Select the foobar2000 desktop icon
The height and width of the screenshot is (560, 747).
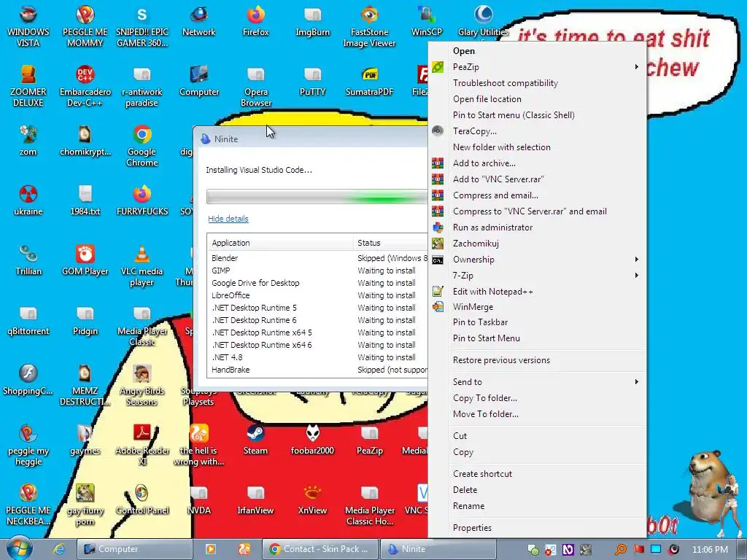[312, 439]
